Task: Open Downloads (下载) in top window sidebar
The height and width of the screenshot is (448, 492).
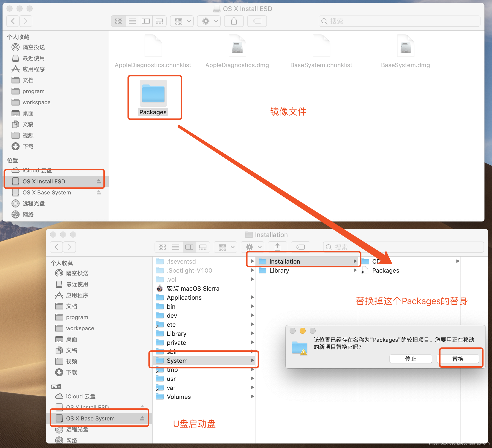Action: [x=28, y=146]
